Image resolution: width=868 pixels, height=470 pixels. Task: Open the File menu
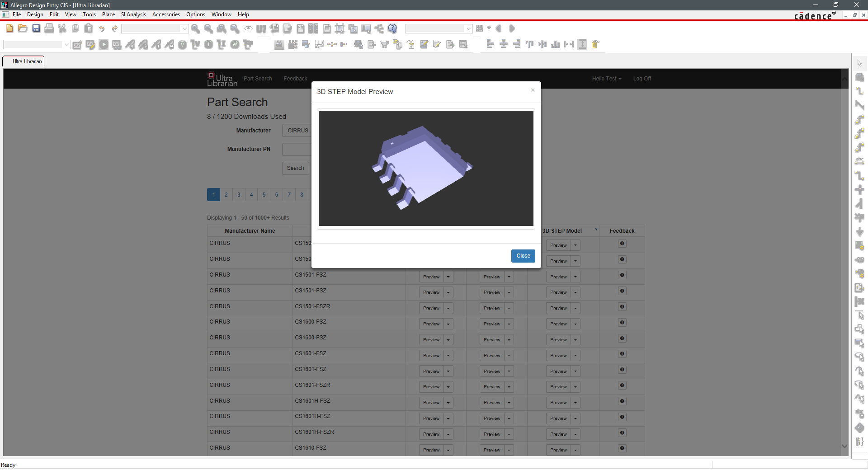point(17,14)
